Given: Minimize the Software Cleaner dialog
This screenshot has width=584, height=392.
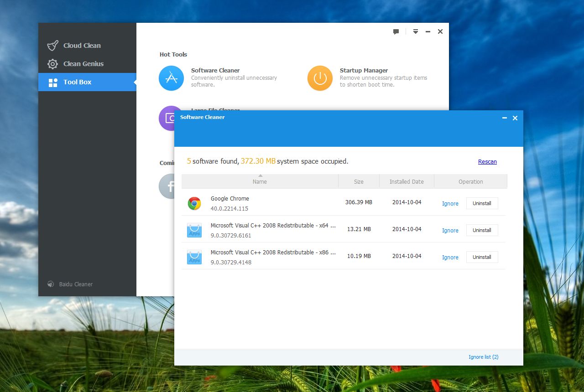Looking at the screenshot, I should tap(505, 118).
